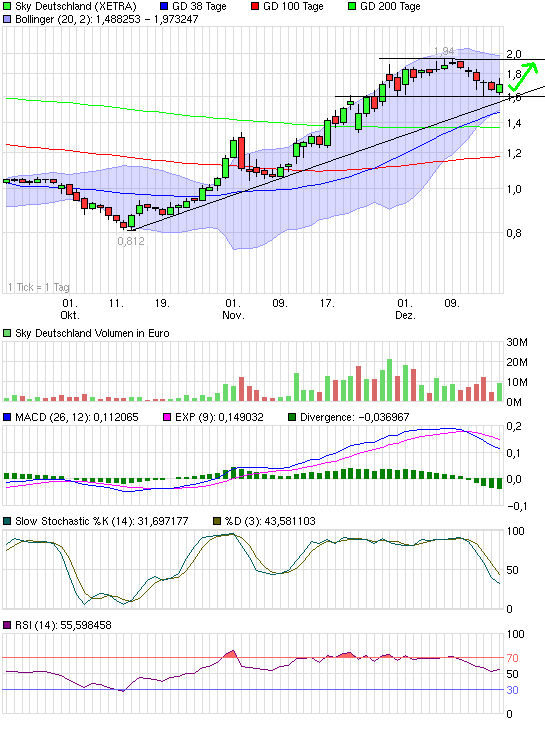545x735 pixels.
Task: Click the '01. Okt.' date axis label
Action: pos(70,309)
